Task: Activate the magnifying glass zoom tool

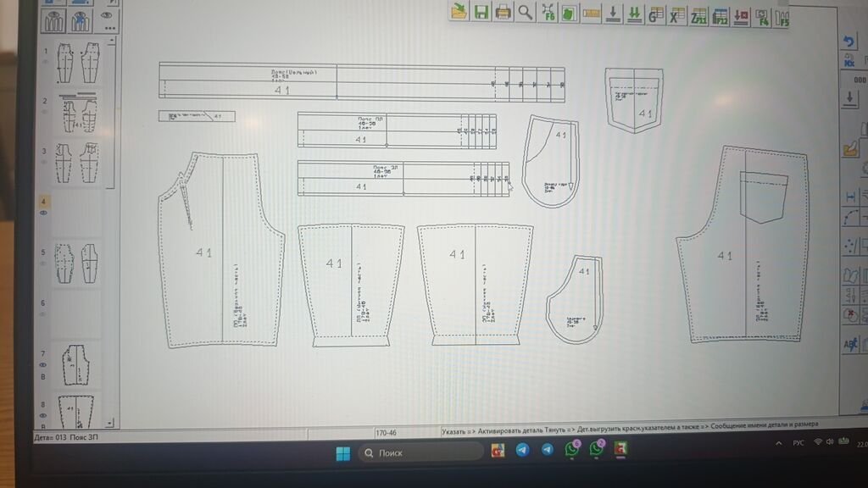Action: click(525, 12)
